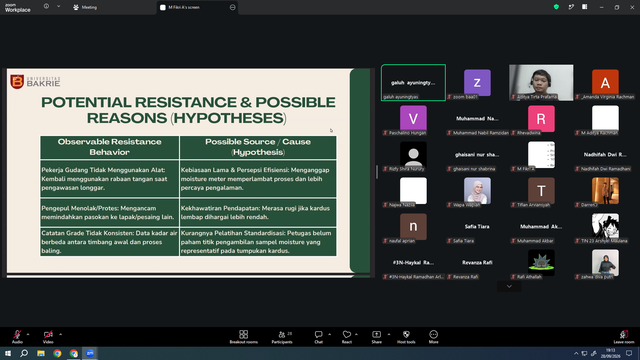Click the Universitas Bakrie logo on slide
The width and height of the screenshot is (640, 360).
35,82
